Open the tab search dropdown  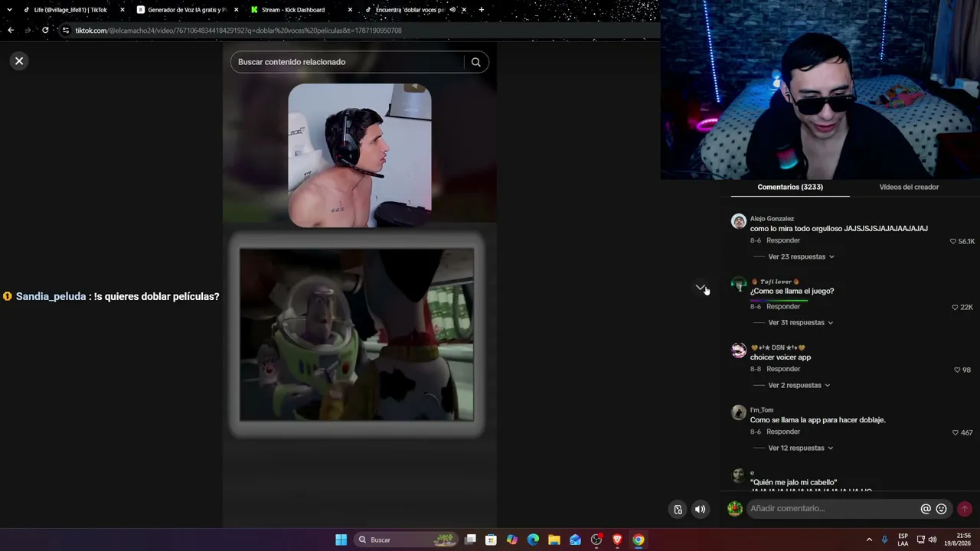pyautogui.click(x=9, y=10)
